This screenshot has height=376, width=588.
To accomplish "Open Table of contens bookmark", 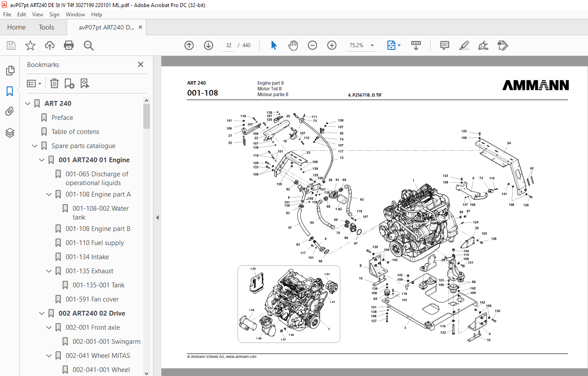I will point(75,132).
